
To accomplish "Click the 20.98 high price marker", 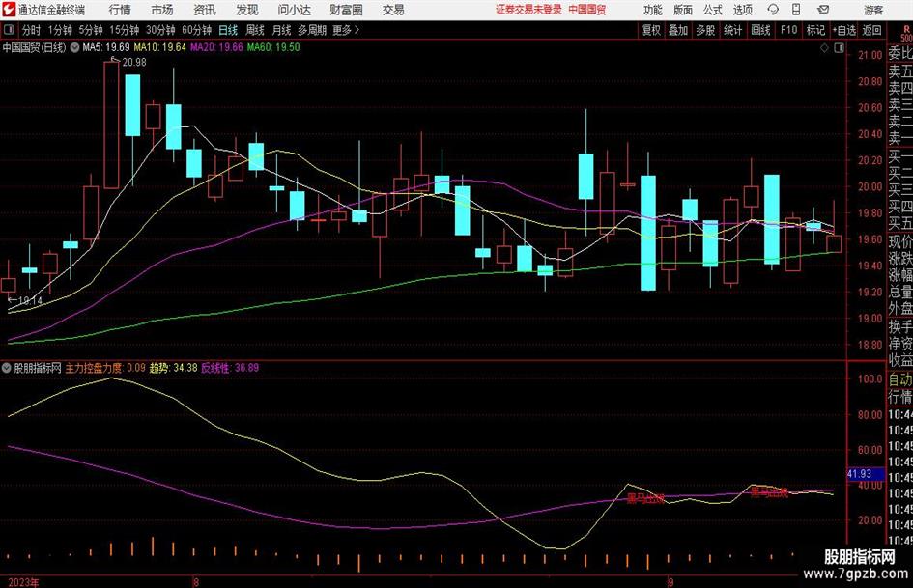I will tap(134, 63).
